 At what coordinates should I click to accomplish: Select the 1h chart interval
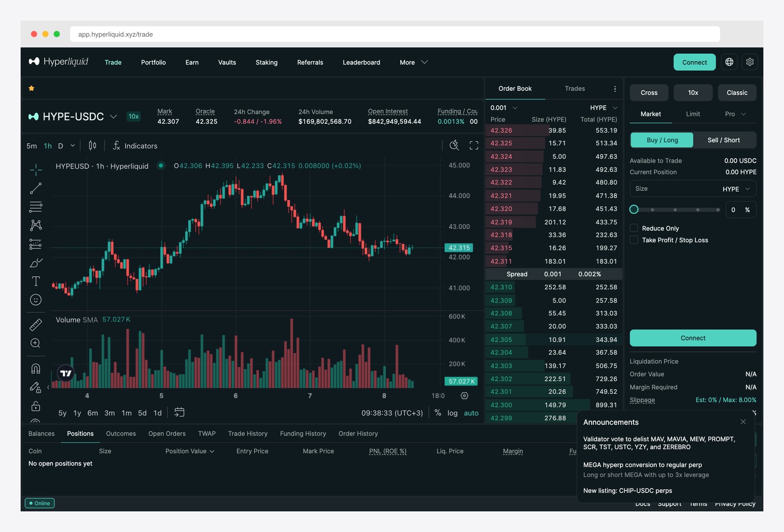tap(47, 146)
